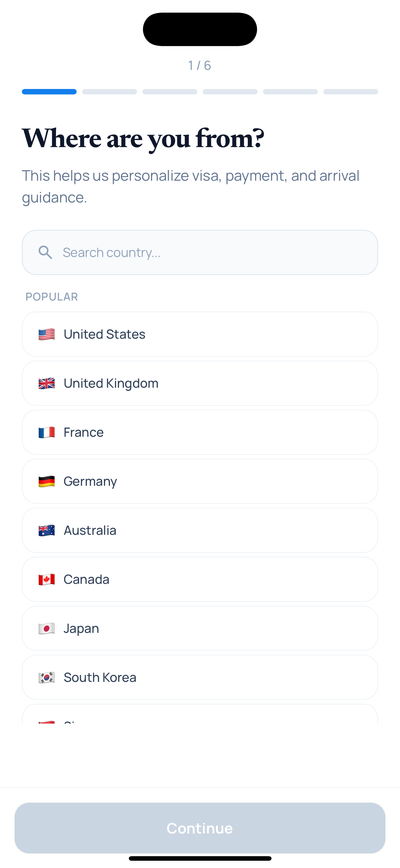This screenshot has width=400, height=868.
Task: Tap the Canada flag icon
Action: tap(47, 580)
